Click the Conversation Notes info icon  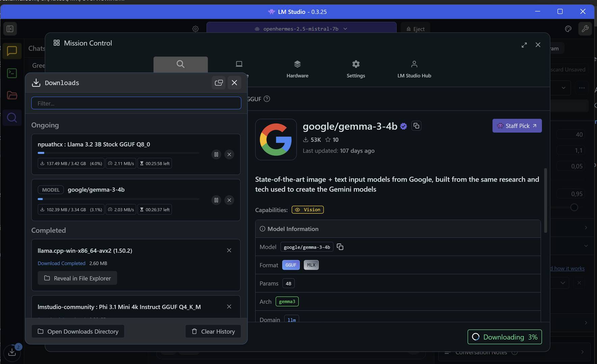click(x=515, y=353)
